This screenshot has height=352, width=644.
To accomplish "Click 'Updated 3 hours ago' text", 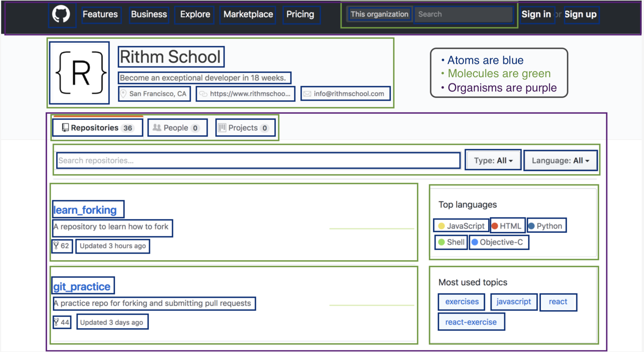I will pyautogui.click(x=113, y=246).
